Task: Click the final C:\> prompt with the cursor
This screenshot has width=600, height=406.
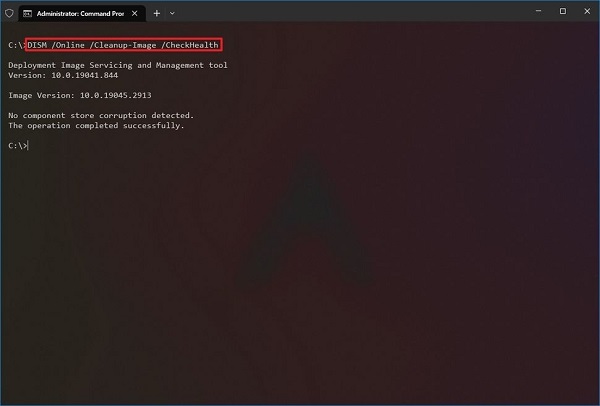Action: tap(18, 146)
